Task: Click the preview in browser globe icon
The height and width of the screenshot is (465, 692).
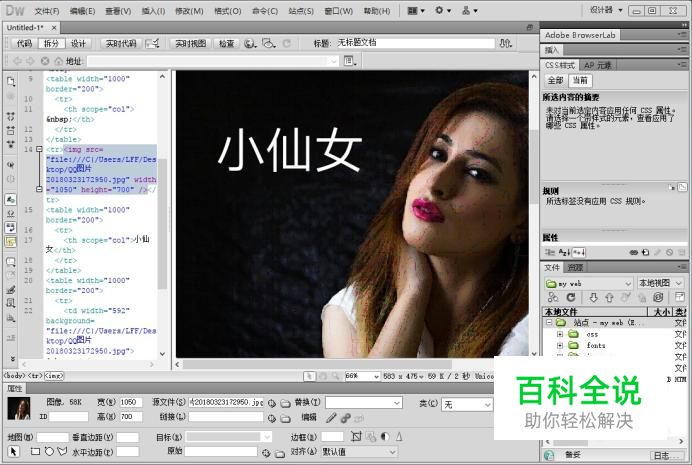Action: click(250, 43)
